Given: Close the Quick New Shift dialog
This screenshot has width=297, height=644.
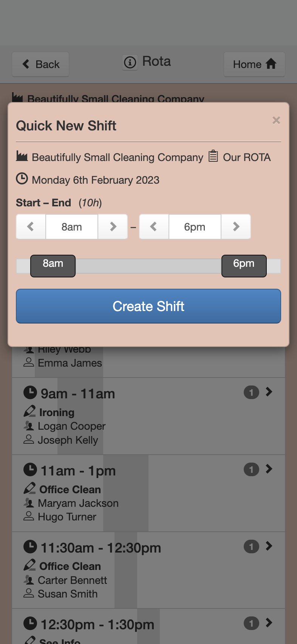Looking at the screenshot, I should [x=276, y=120].
